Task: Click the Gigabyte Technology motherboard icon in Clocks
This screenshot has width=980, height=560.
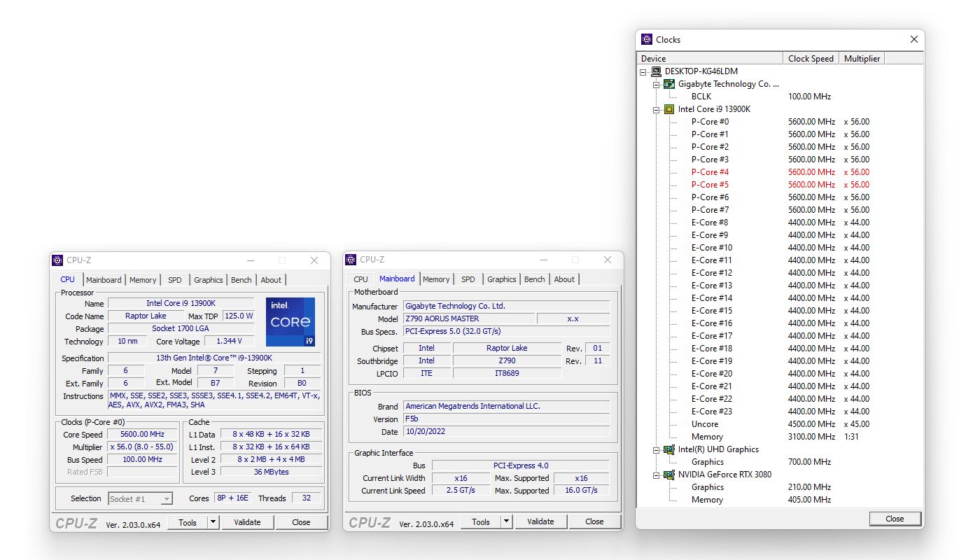Action: pyautogui.click(x=669, y=84)
